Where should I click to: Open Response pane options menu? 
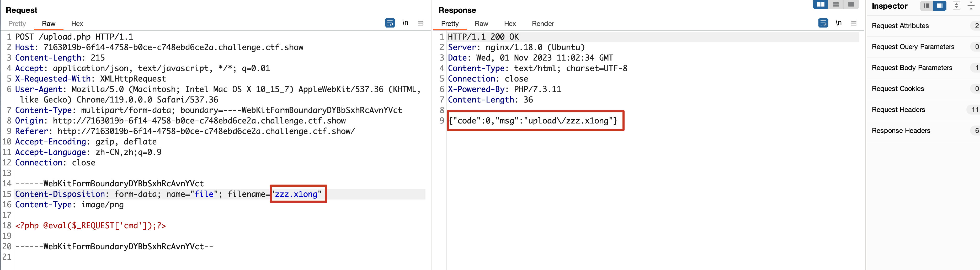(854, 23)
